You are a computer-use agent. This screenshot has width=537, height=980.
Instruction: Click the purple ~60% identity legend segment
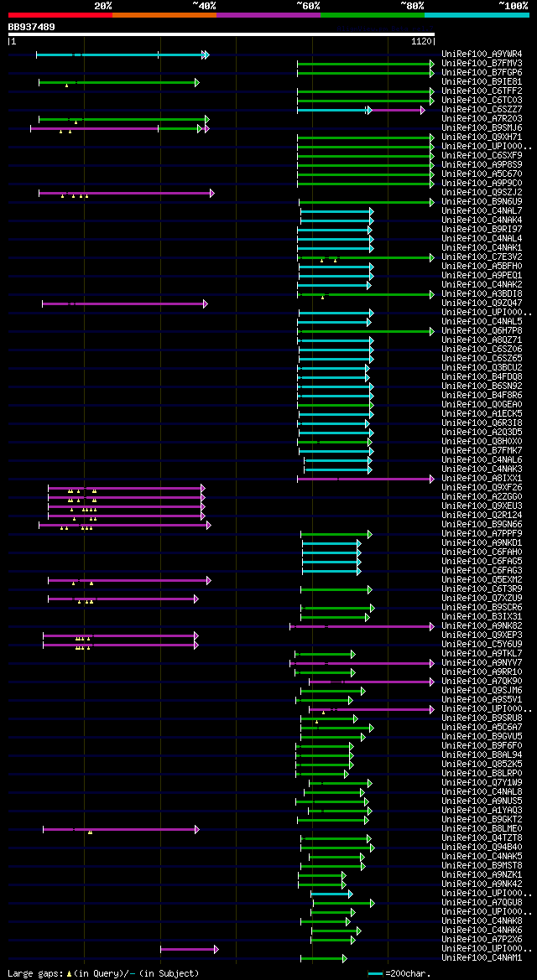[268, 14]
